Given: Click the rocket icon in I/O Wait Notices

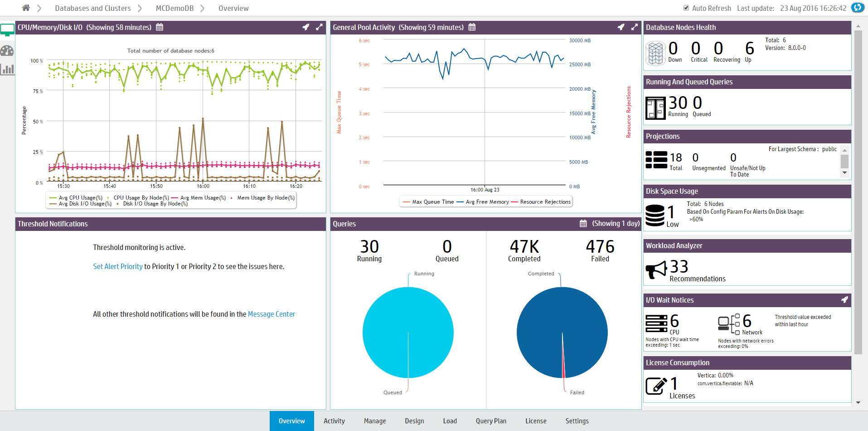Looking at the screenshot, I should 844,300.
